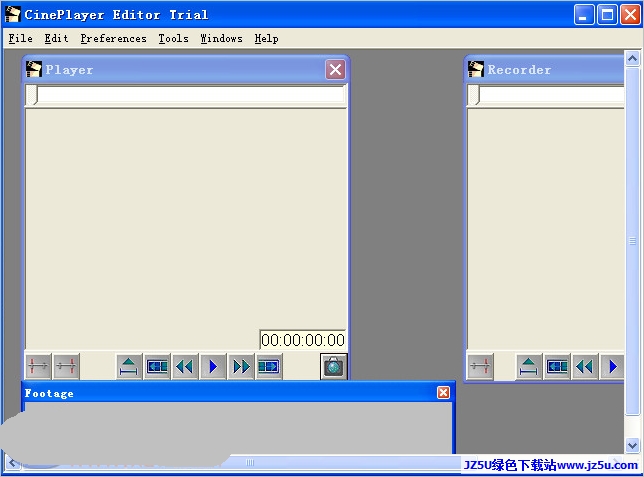Click the first mark-in trim icon in Player

[38, 366]
